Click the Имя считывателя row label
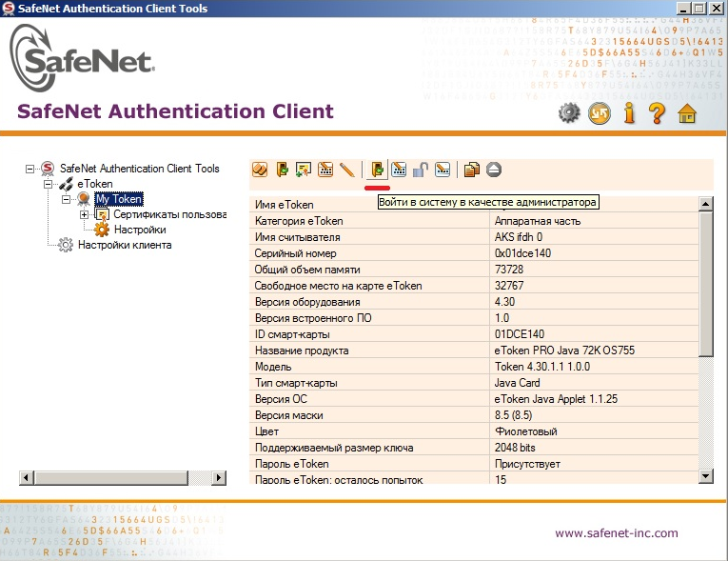 click(297, 237)
